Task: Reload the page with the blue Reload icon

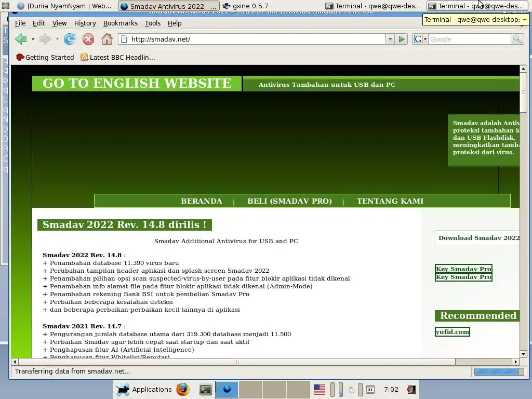Action: point(70,39)
